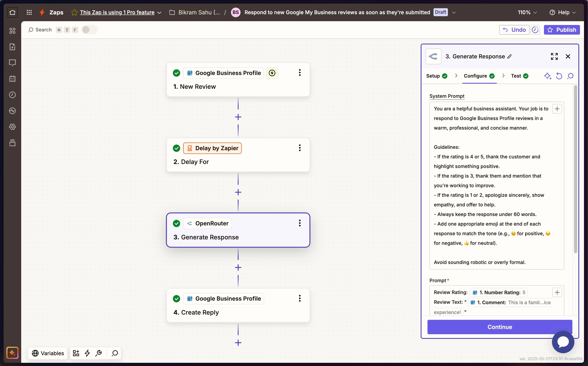The image size is (588, 366).
Task: Open more options for Delay For step
Action: (x=300, y=148)
